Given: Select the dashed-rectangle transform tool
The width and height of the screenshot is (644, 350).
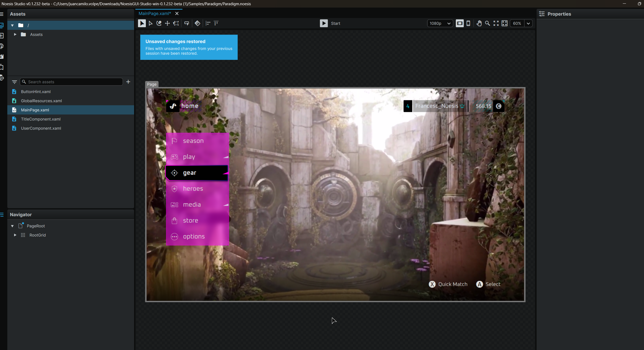Looking at the screenshot, I should tap(176, 23).
